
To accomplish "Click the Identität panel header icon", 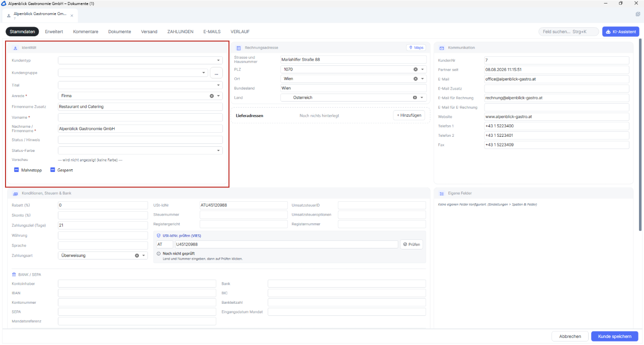I will (x=15, y=48).
